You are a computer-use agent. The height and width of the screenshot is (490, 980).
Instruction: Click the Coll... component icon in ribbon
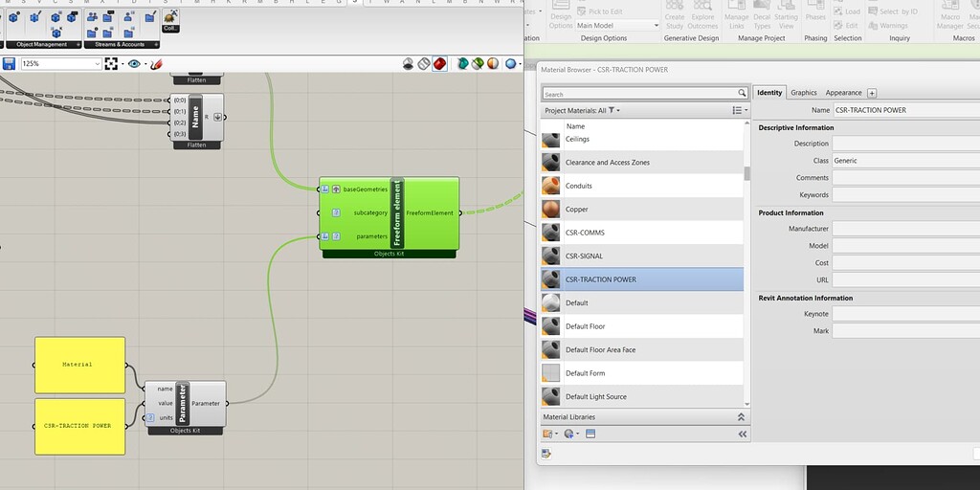(170, 21)
